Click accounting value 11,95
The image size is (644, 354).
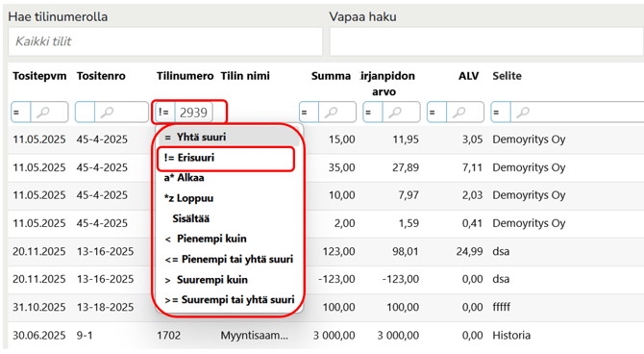click(x=406, y=139)
